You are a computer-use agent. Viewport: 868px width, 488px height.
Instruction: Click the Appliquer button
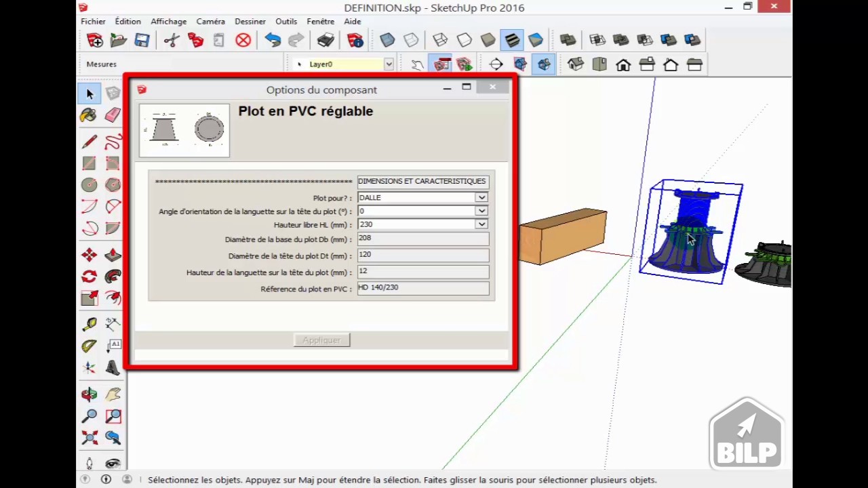(321, 340)
